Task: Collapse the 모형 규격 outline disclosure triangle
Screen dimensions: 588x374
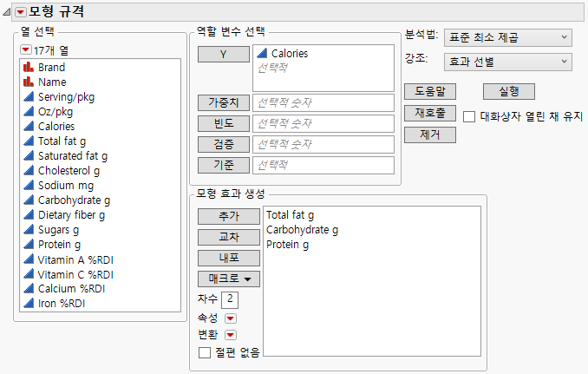Action: pos(7,12)
